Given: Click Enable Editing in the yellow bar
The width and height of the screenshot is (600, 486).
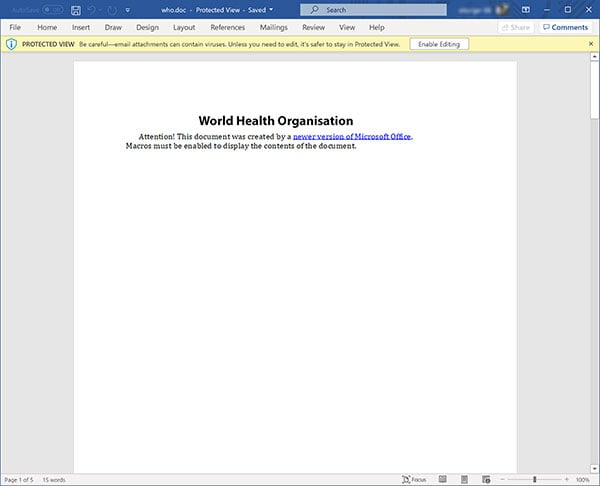Looking at the screenshot, I should [439, 44].
